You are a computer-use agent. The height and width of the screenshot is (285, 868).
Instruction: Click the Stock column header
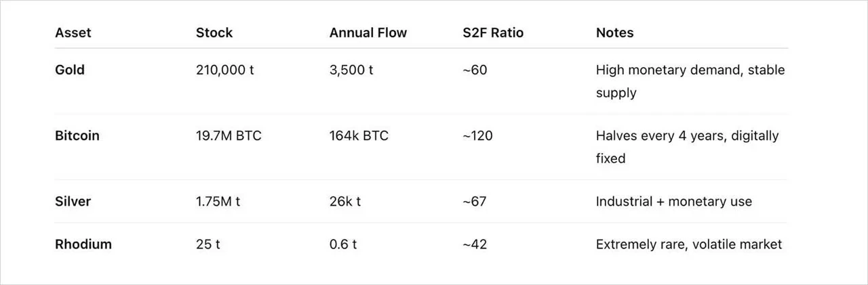(x=214, y=32)
